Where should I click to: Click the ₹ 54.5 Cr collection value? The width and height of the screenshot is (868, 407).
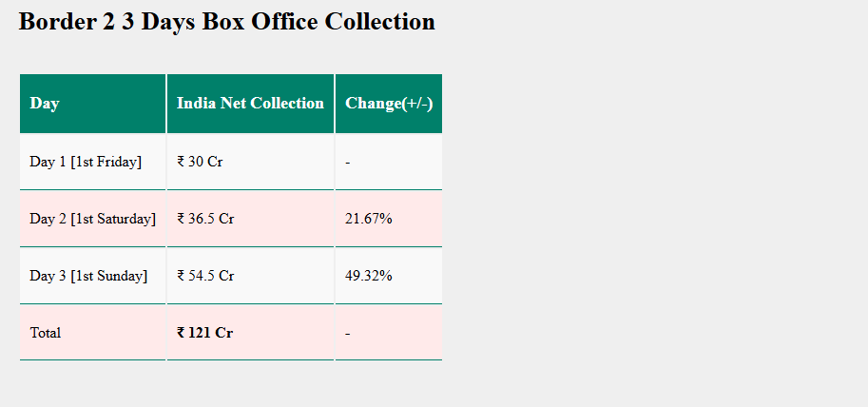pos(205,276)
